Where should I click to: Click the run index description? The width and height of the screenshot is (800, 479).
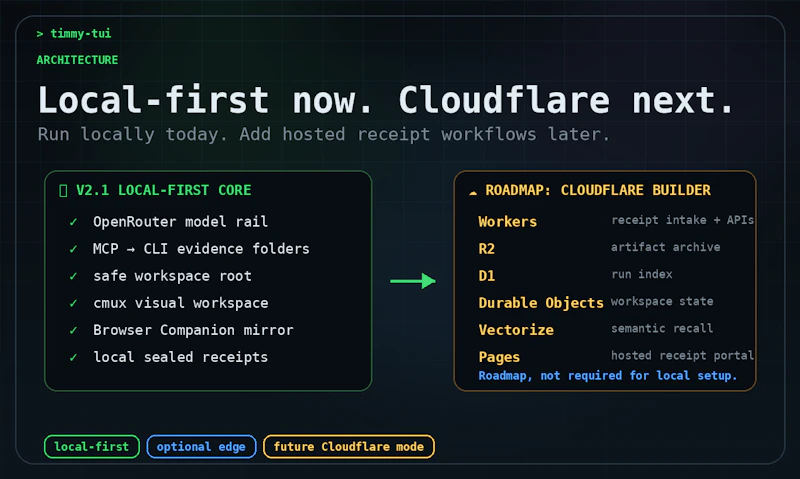[x=642, y=274]
